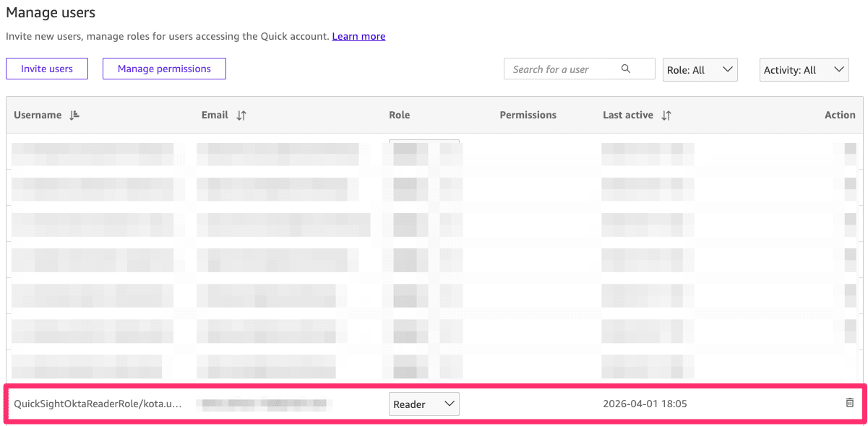
Task: Open the Role: All filter dropdown
Action: tap(700, 70)
